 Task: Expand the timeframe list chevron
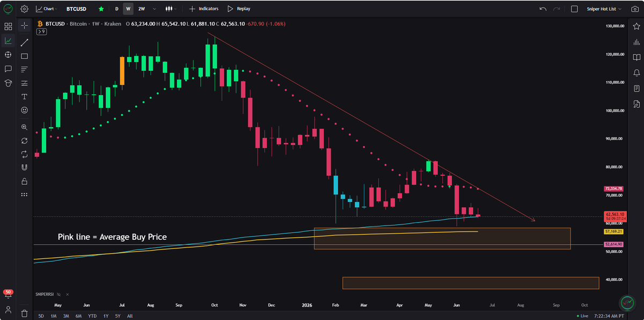click(155, 9)
